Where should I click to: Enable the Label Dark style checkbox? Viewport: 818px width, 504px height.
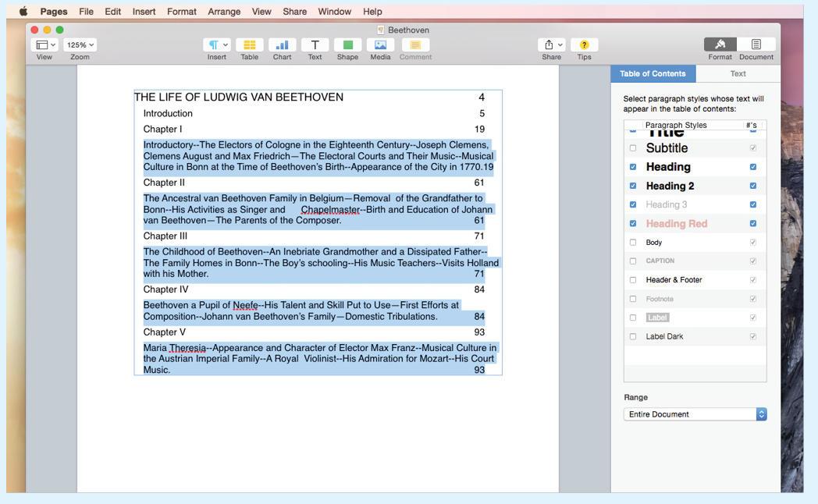pyautogui.click(x=633, y=337)
